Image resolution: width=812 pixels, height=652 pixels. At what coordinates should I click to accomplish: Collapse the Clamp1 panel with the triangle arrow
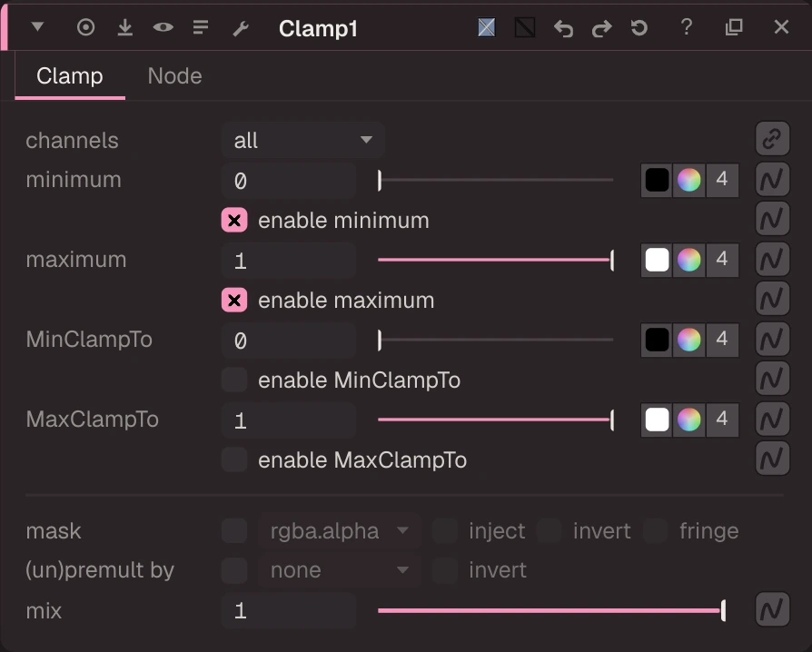pyautogui.click(x=37, y=26)
